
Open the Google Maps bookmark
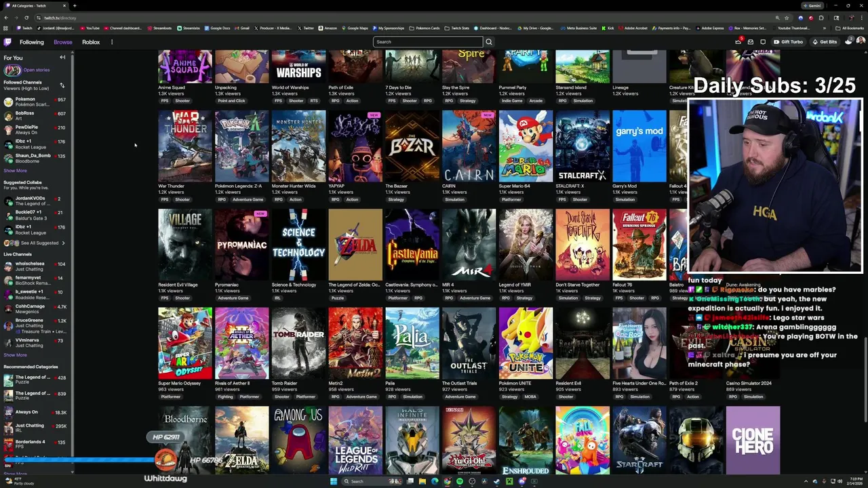(x=355, y=28)
